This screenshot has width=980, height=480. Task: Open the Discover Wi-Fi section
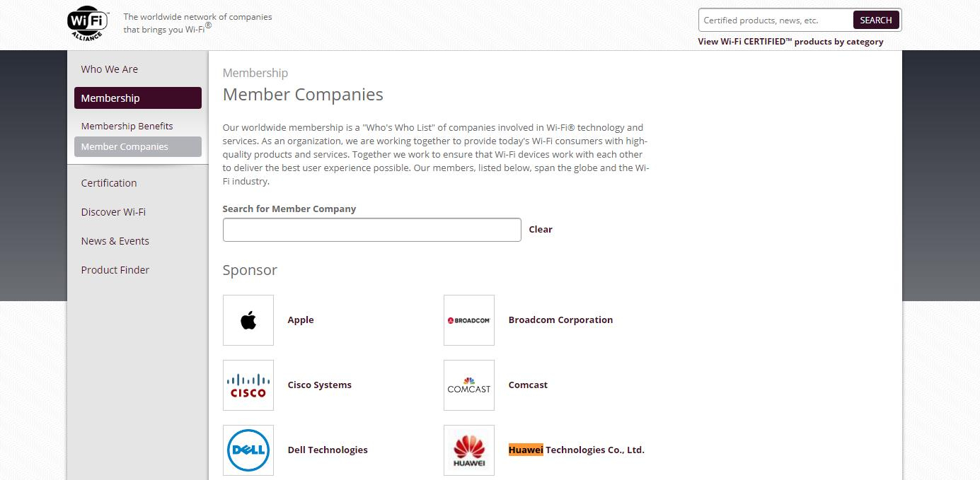click(113, 212)
